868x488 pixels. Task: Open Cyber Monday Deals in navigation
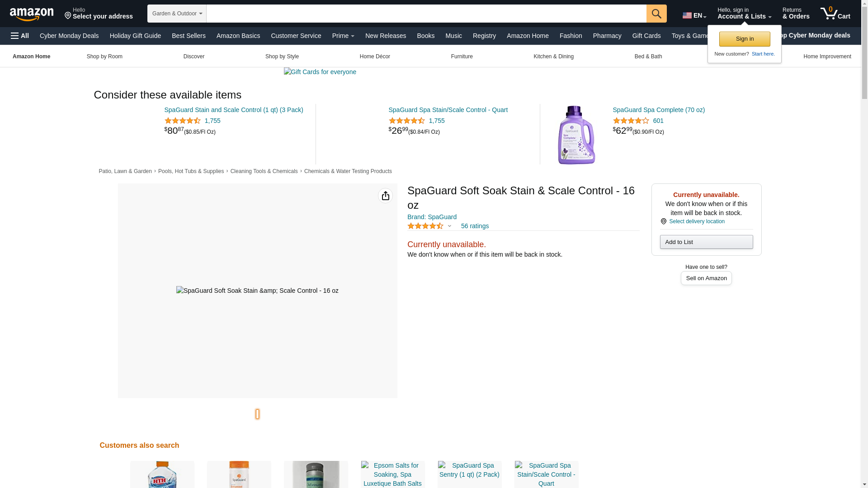(x=69, y=36)
